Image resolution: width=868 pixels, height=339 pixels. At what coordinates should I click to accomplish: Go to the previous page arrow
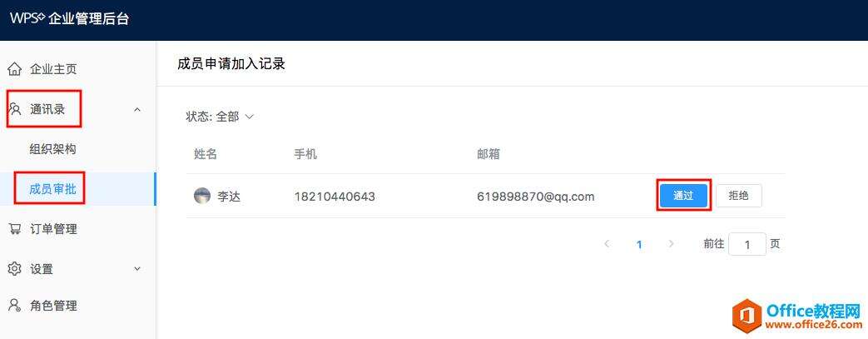coord(607,244)
